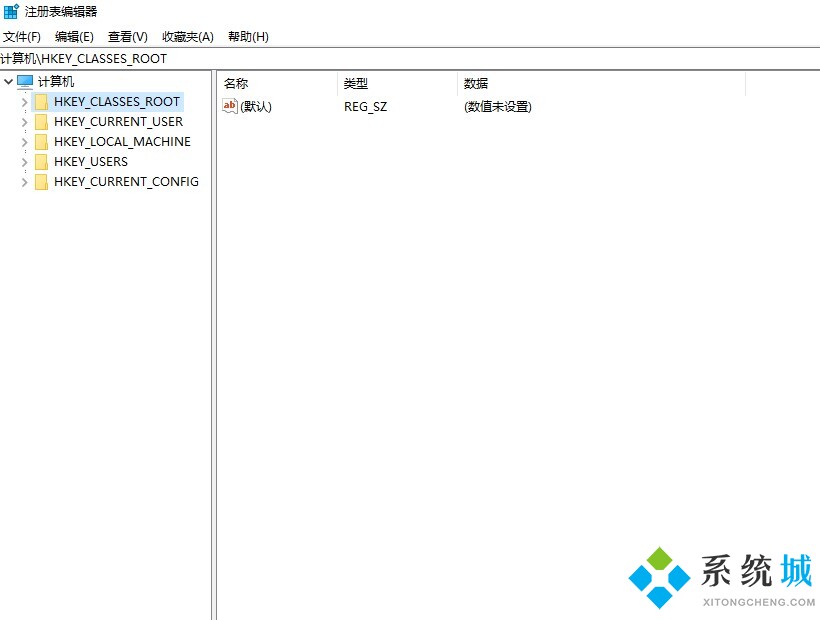Screen dimensions: 820x620
Task: Select HKEY_CURRENT_USER in the tree
Action: coord(119,122)
